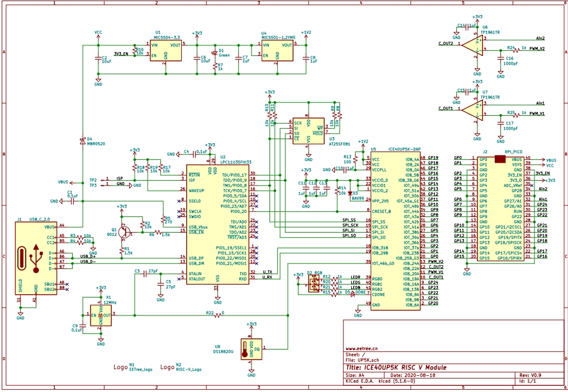Click the D1 Green LED symbol

pos(215,53)
